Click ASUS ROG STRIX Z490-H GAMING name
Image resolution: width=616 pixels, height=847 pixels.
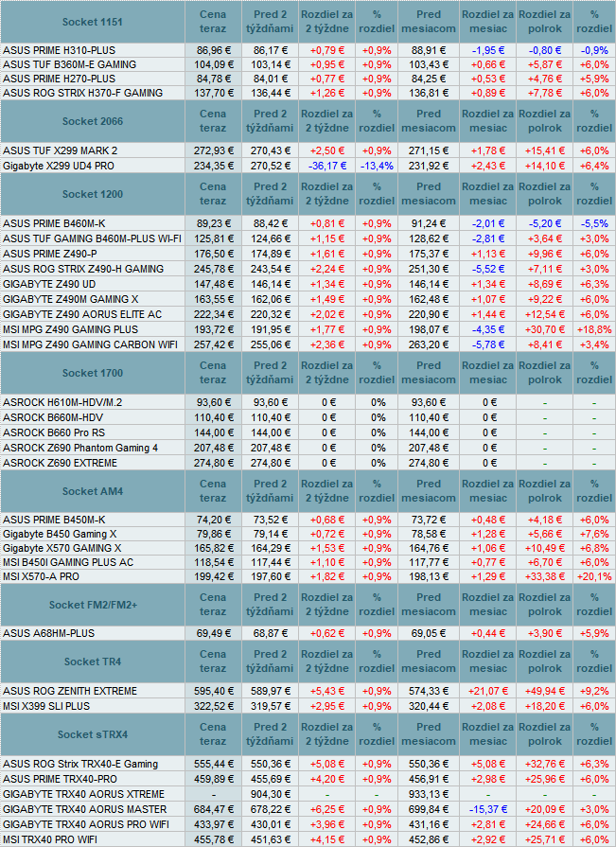point(83,269)
